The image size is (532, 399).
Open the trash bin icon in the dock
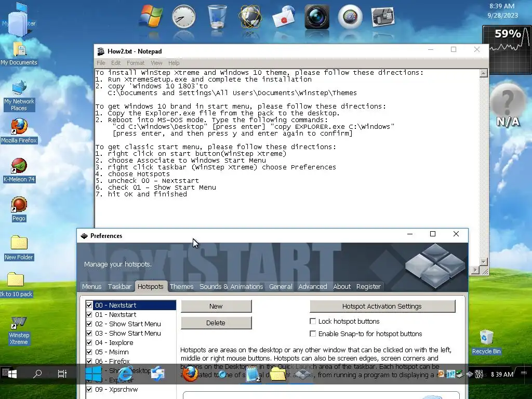[x=217, y=17]
